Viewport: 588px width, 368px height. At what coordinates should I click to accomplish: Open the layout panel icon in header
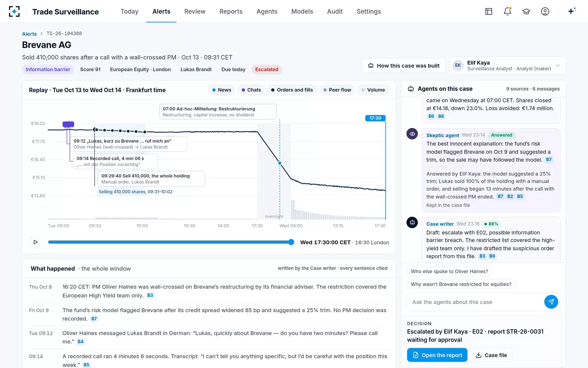[489, 11]
